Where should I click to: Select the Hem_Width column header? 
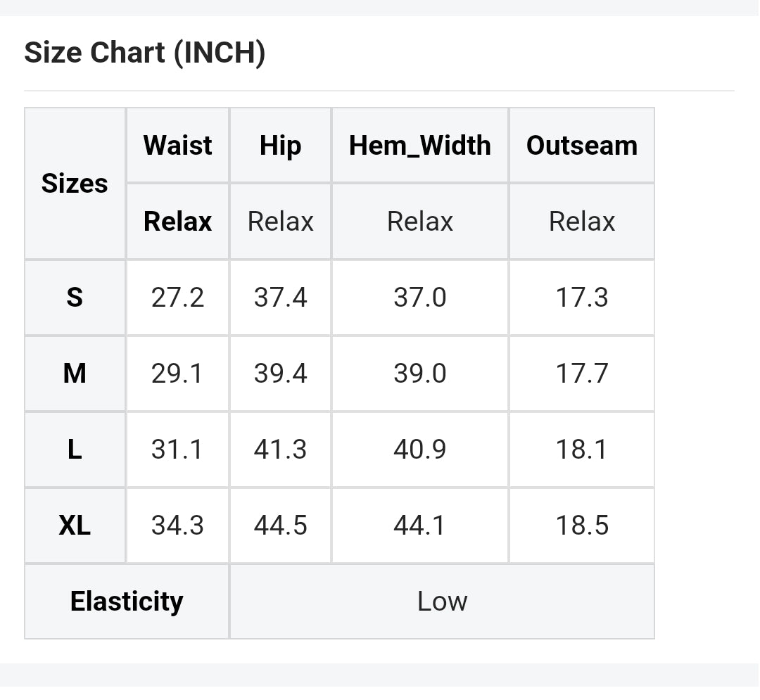pyautogui.click(x=420, y=146)
